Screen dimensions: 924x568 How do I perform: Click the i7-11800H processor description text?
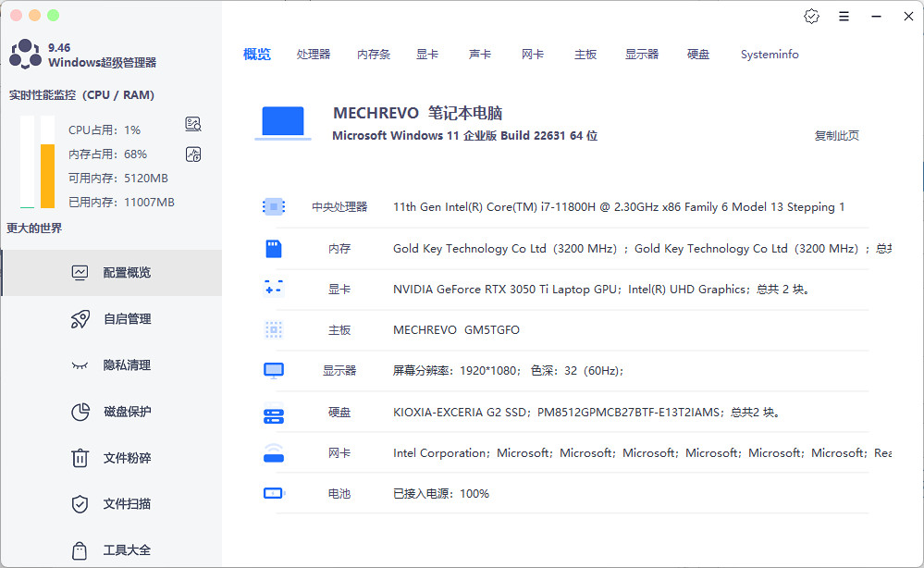[619, 207]
